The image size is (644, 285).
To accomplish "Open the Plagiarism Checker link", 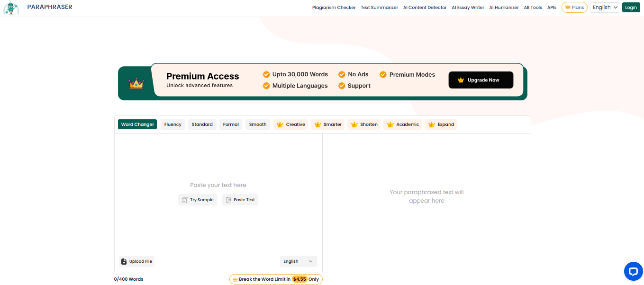I will (334, 8).
